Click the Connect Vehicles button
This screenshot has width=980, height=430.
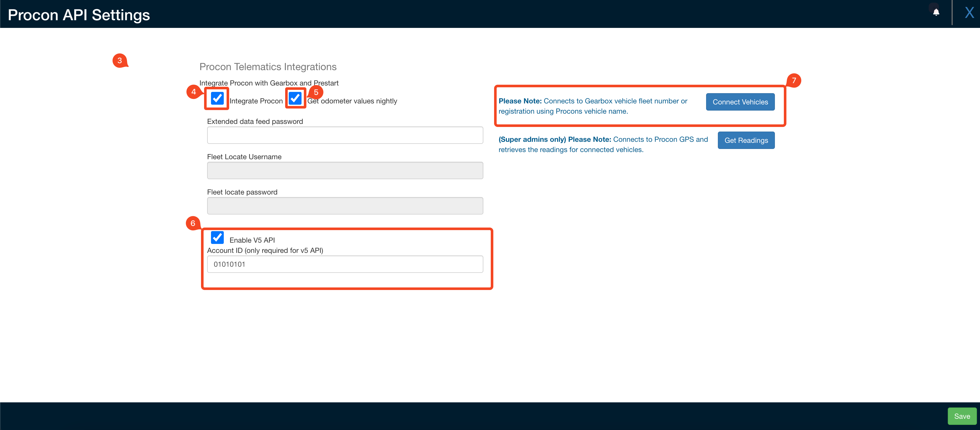click(x=740, y=102)
